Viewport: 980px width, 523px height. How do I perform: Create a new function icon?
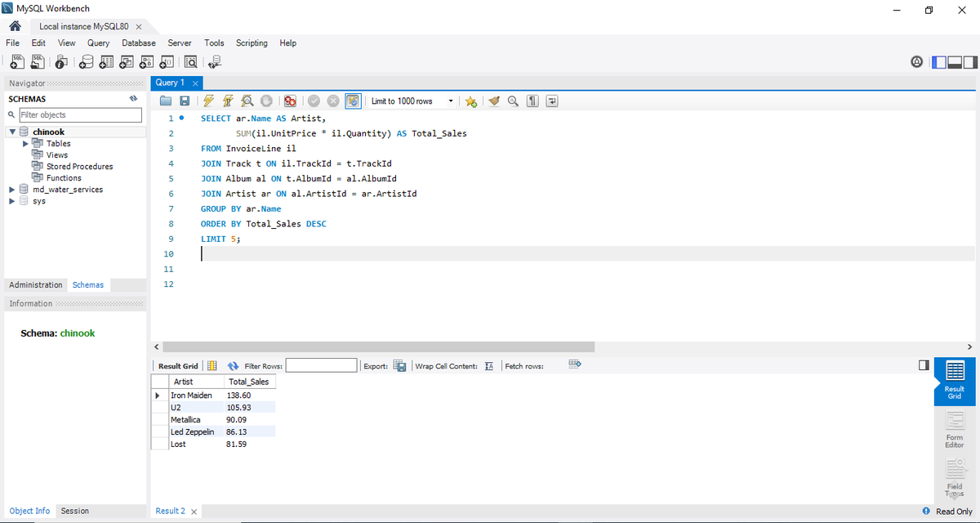(166, 62)
